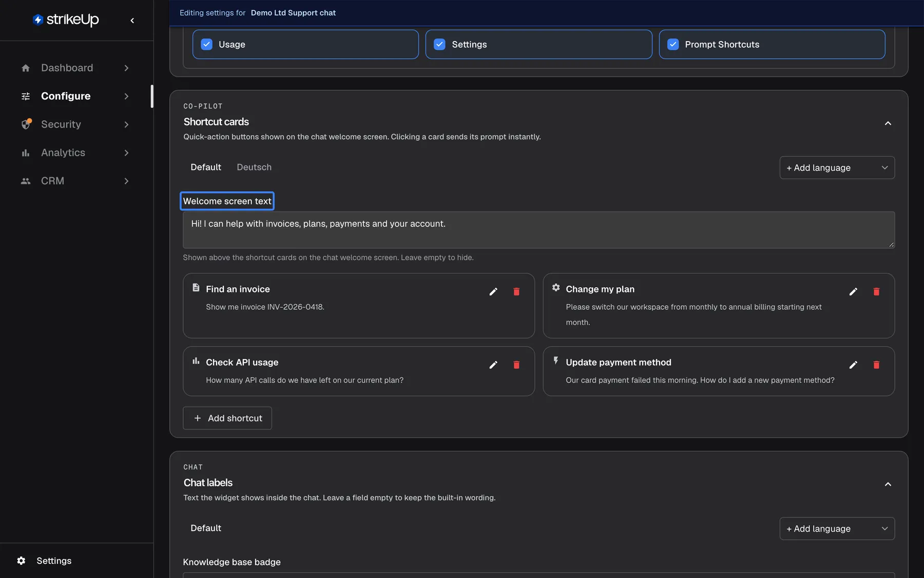Viewport: 924px width, 578px height.
Task: Delete the Check API usage card
Action: [516, 365]
